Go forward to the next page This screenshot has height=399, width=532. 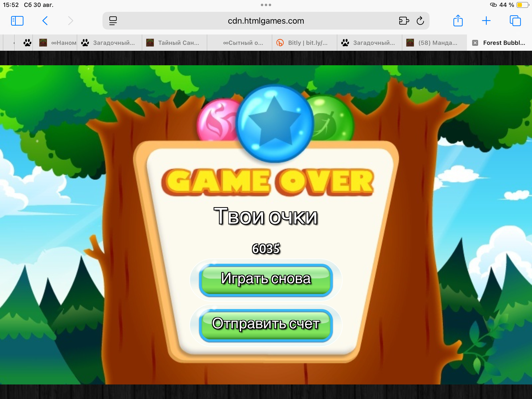pyautogui.click(x=71, y=21)
